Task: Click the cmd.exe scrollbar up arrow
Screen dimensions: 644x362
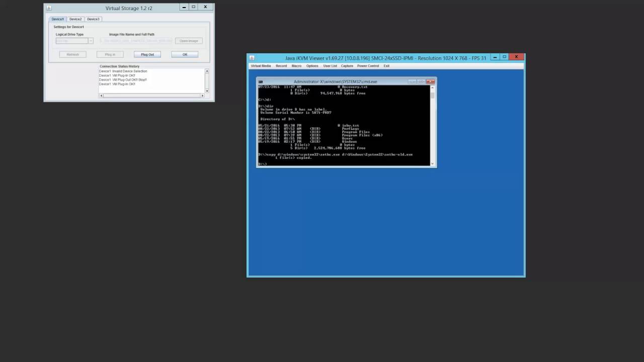Action: click(432, 87)
